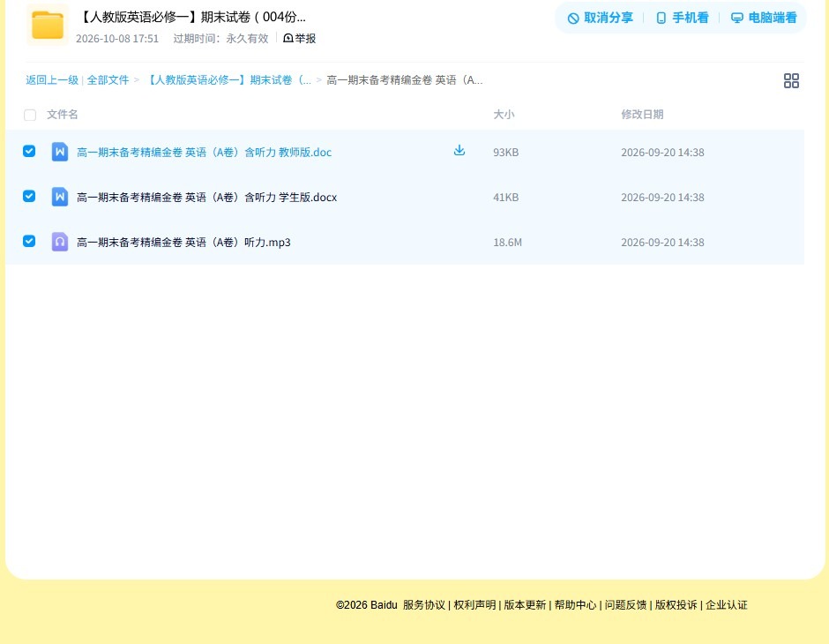Click the share title 【人教版英语必修一】期末试卷
Screen dimensions: 829x644
[192, 17]
